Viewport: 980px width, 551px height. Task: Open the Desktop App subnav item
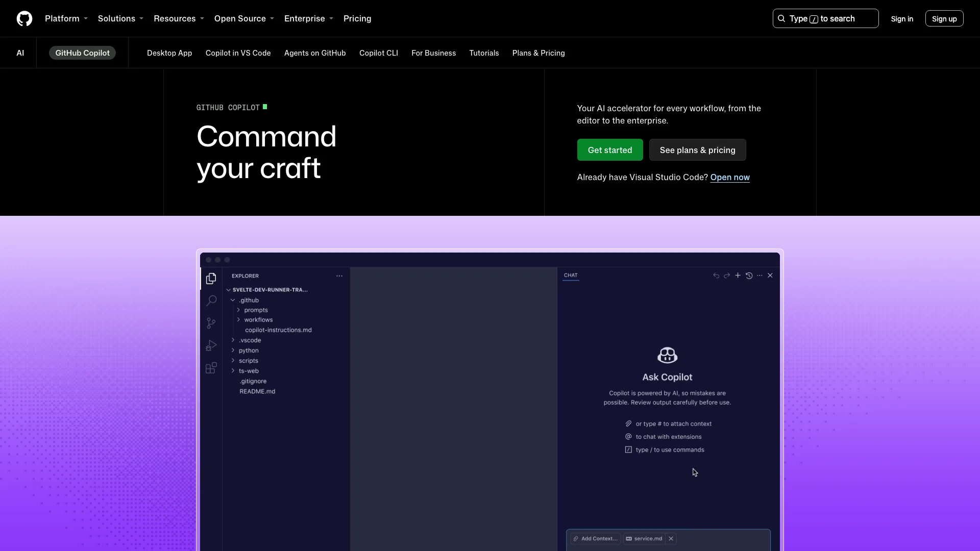[169, 53]
